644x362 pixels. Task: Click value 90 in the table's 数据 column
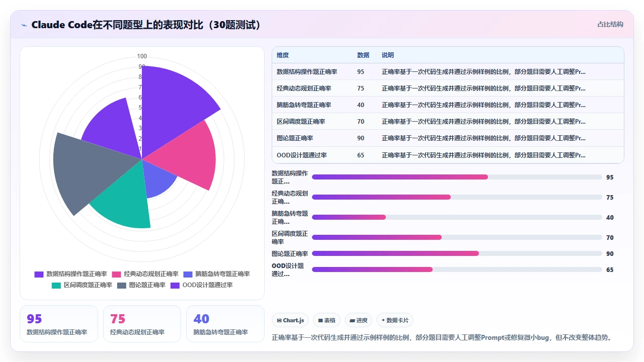(361, 138)
